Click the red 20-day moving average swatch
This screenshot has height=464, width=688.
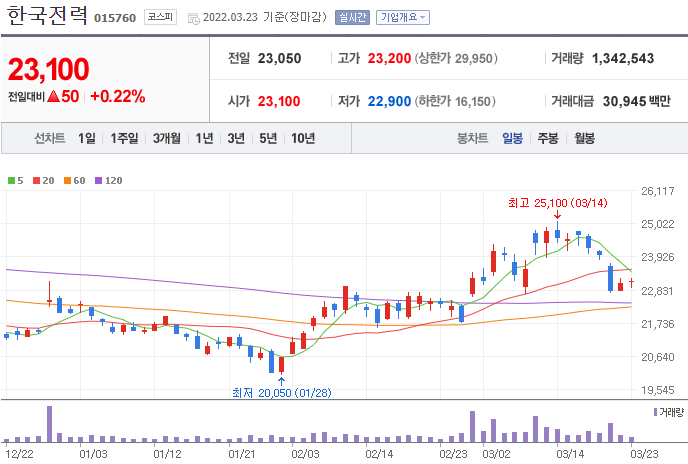pyautogui.click(x=36, y=180)
